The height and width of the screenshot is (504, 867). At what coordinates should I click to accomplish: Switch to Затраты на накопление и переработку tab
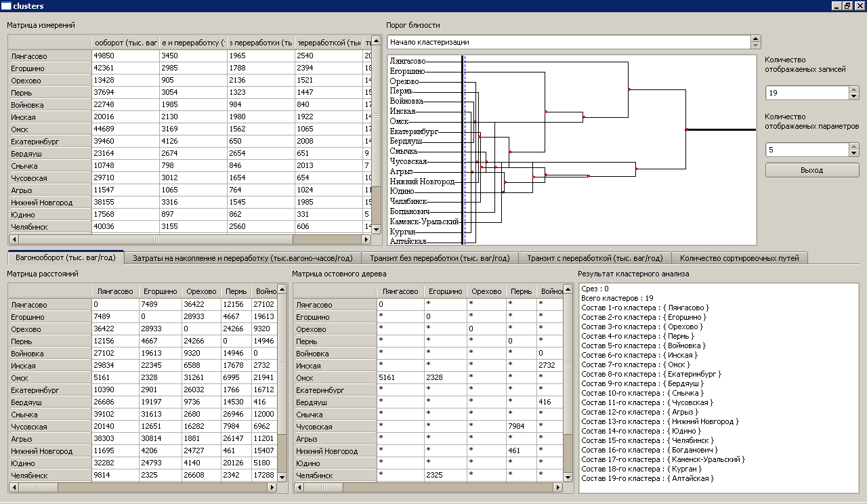click(242, 257)
